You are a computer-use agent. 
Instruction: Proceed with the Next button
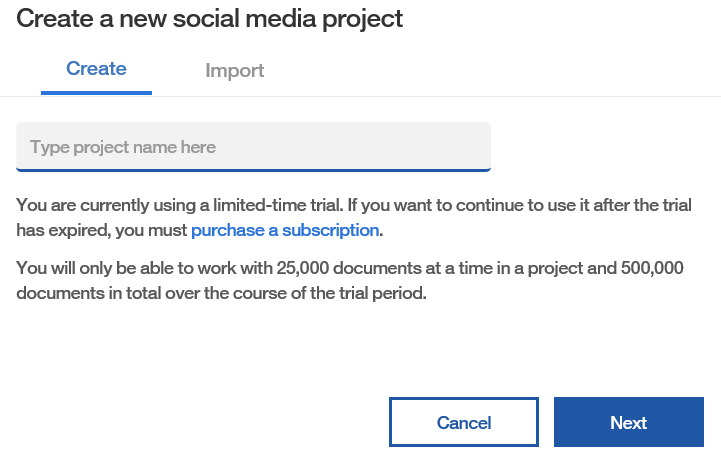point(628,422)
